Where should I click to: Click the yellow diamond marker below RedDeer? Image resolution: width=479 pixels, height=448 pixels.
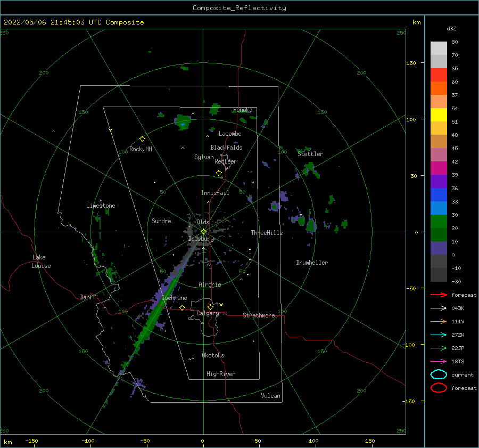pos(219,173)
